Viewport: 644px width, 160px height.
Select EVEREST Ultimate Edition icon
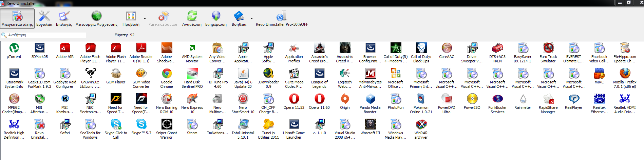coord(574,48)
